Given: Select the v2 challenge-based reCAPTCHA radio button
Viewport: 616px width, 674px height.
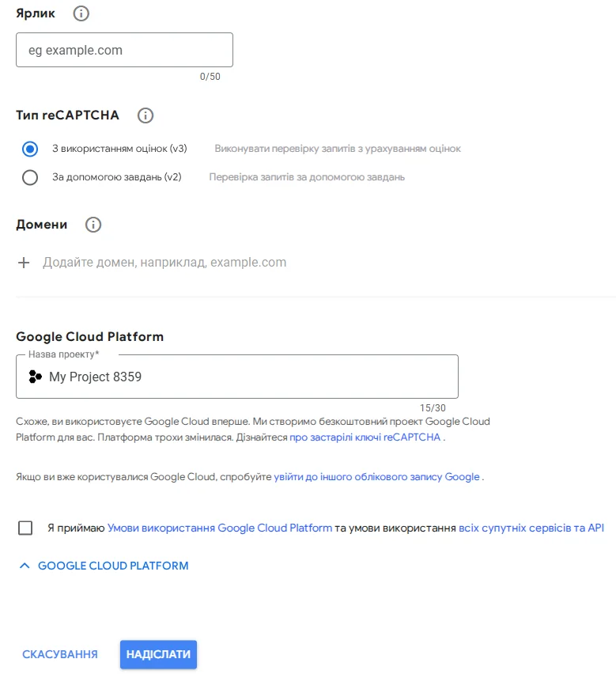Looking at the screenshot, I should 30,177.
